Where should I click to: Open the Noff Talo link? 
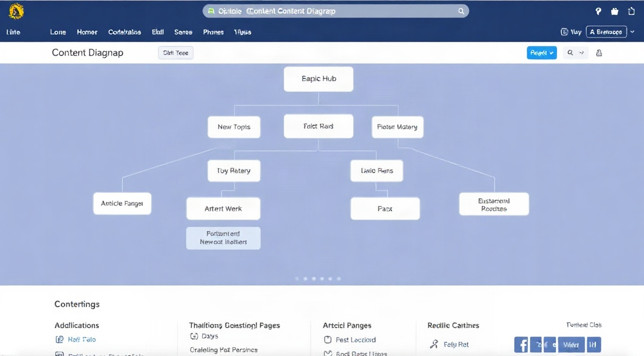[x=82, y=340]
